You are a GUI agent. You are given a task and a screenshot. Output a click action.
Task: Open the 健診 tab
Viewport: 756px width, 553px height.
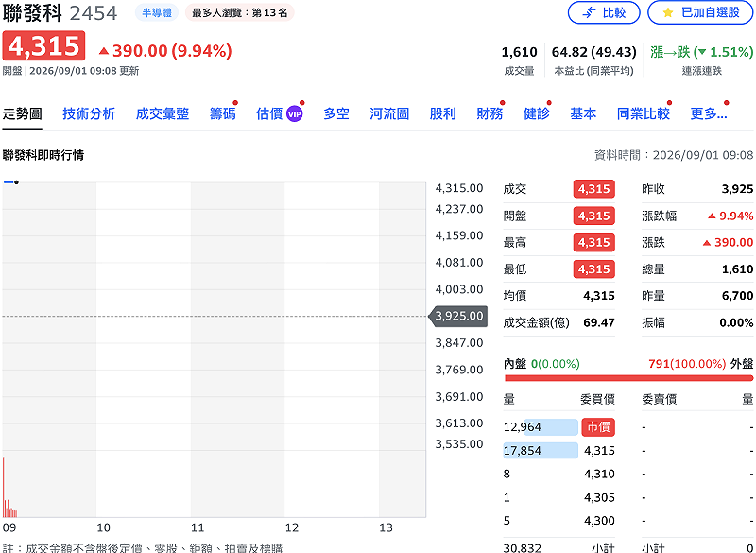(x=536, y=113)
